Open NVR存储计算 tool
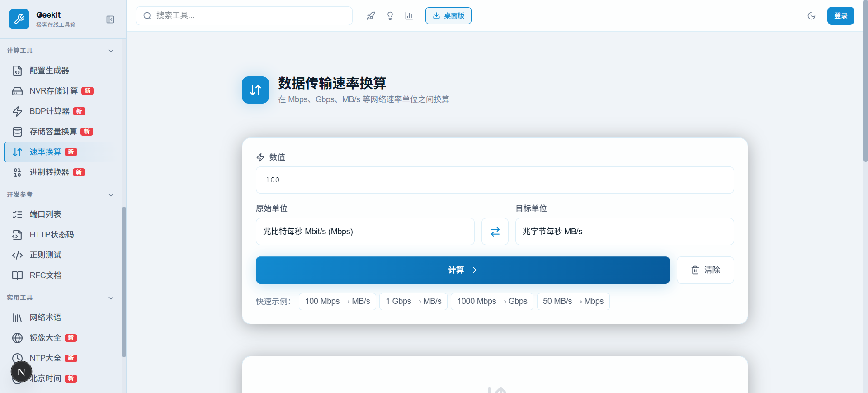 [x=61, y=91]
